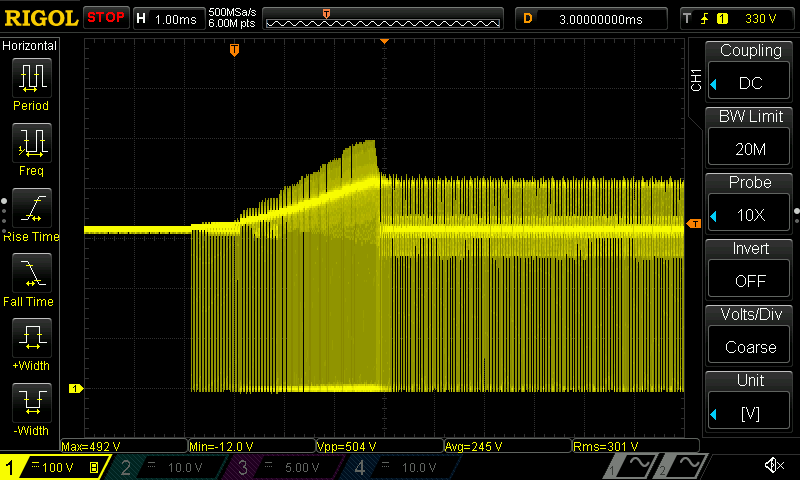The height and width of the screenshot is (480, 800).
Task: Click the source 1 waveform generator icon
Action: point(631,465)
